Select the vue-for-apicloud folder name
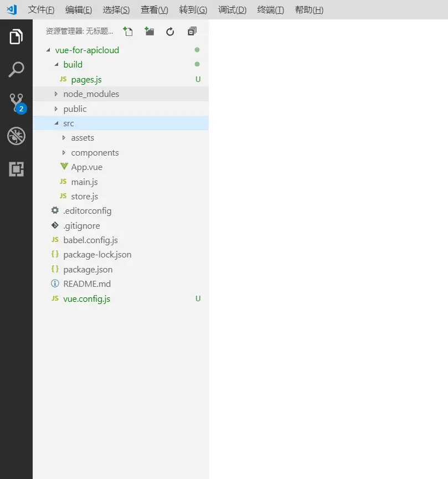Screen dimensions: 448x479 [x=87, y=50]
